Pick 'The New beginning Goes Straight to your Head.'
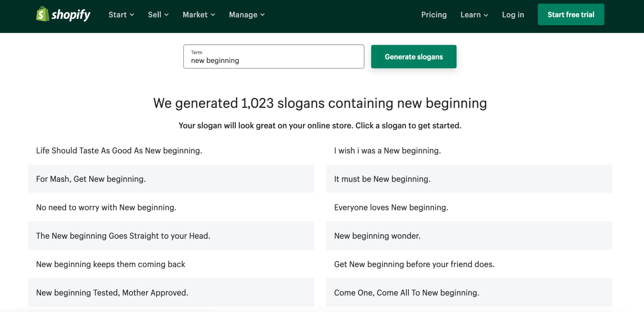 tap(171, 236)
